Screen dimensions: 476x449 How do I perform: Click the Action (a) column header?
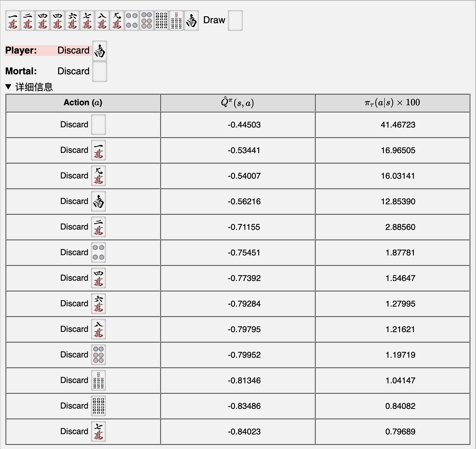point(83,103)
